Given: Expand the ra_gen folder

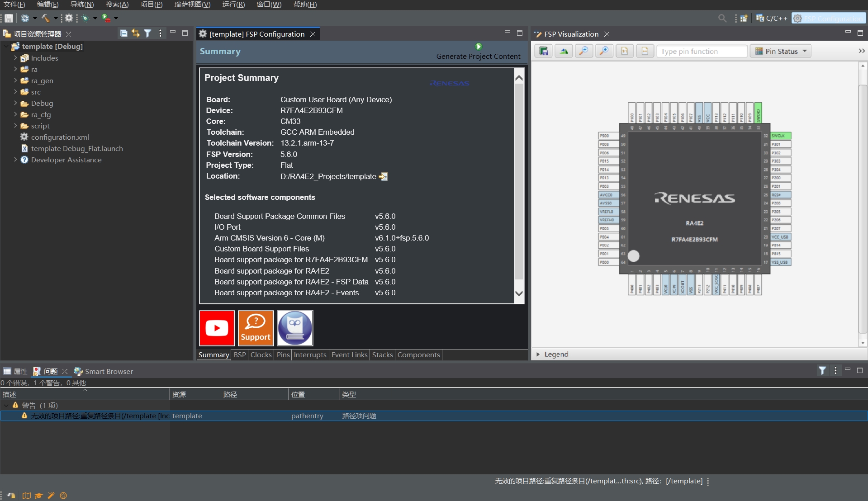Looking at the screenshot, I should tap(15, 80).
